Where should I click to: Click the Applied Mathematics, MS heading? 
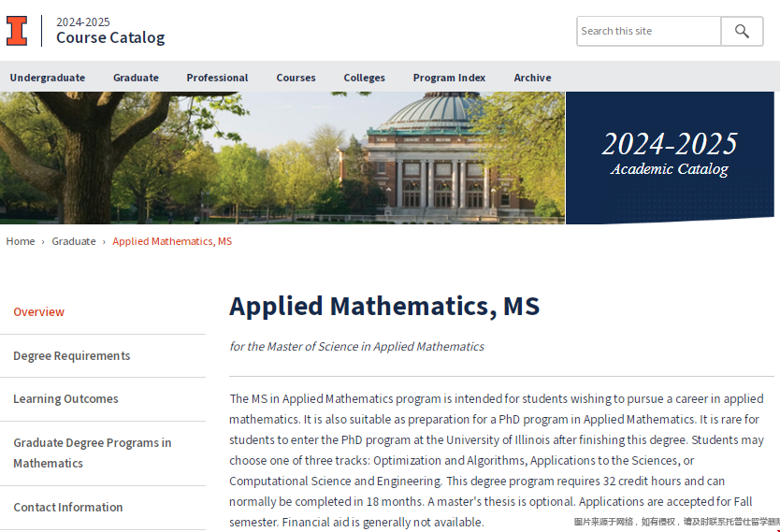tap(384, 306)
